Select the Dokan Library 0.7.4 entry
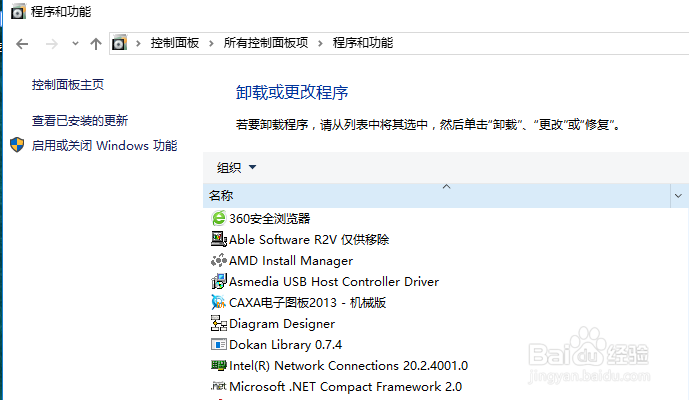 point(286,345)
